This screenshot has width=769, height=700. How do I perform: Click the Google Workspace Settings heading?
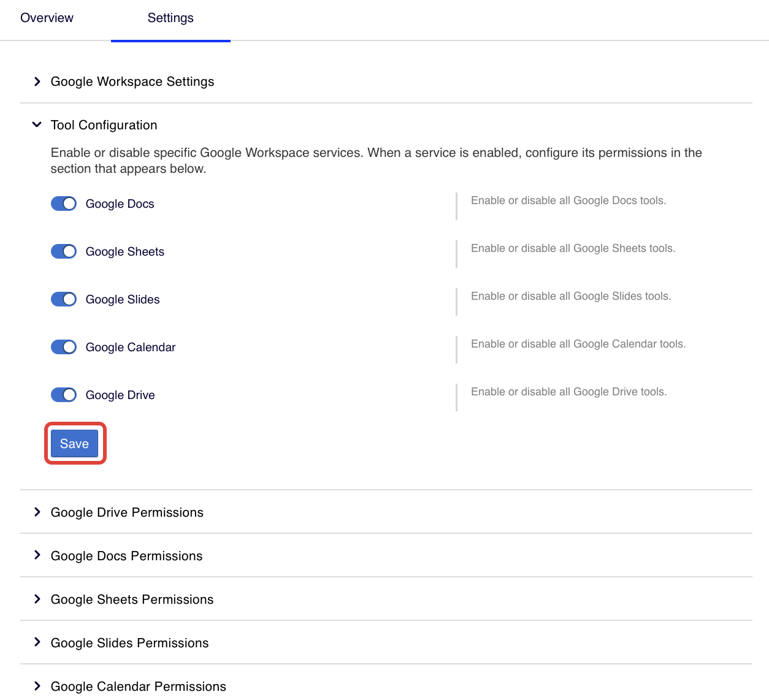point(132,82)
